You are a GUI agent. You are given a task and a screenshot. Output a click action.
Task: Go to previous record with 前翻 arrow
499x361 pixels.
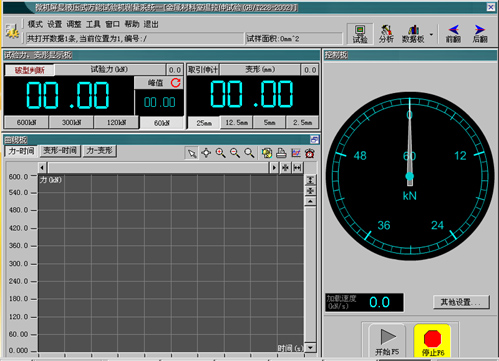click(453, 34)
